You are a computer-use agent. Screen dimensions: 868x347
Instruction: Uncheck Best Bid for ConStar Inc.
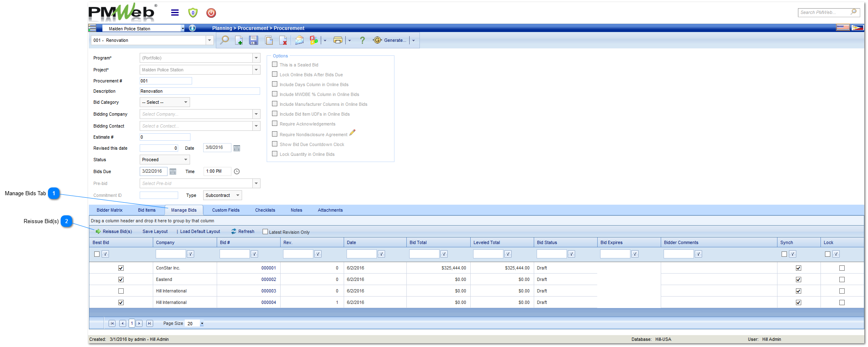(x=121, y=268)
